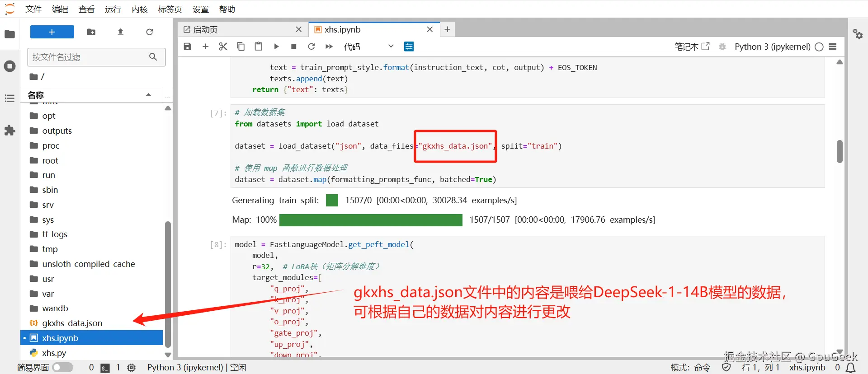The image size is (868, 374).
Task: Save the notebook with the disk icon
Action: 188,47
